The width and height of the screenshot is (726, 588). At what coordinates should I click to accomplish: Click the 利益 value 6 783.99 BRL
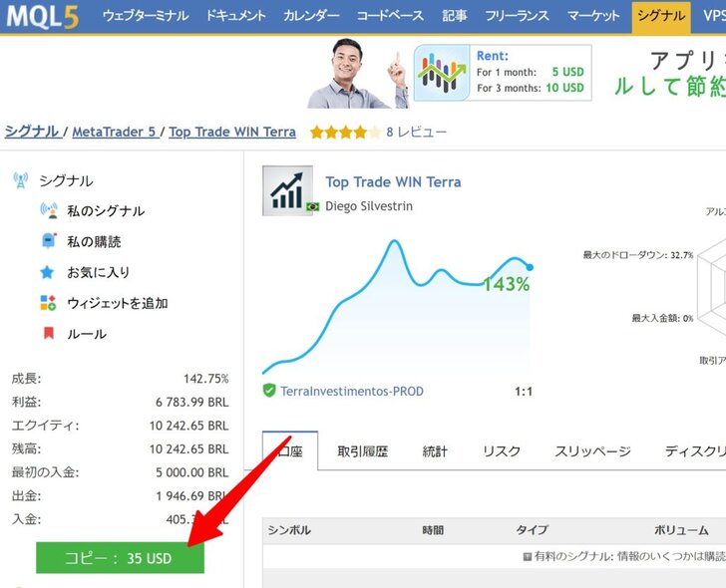tap(192, 402)
